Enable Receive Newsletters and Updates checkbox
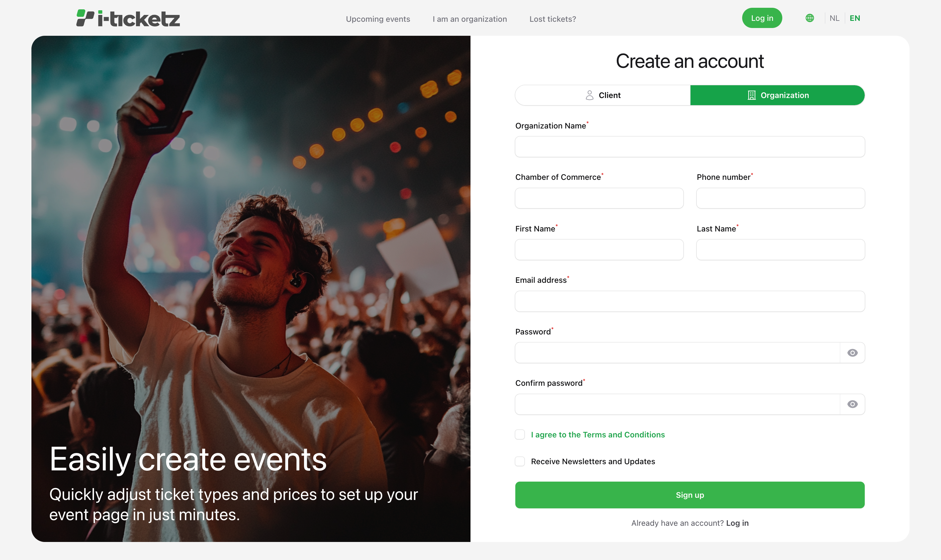Image resolution: width=941 pixels, height=560 pixels. coord(520,461)
